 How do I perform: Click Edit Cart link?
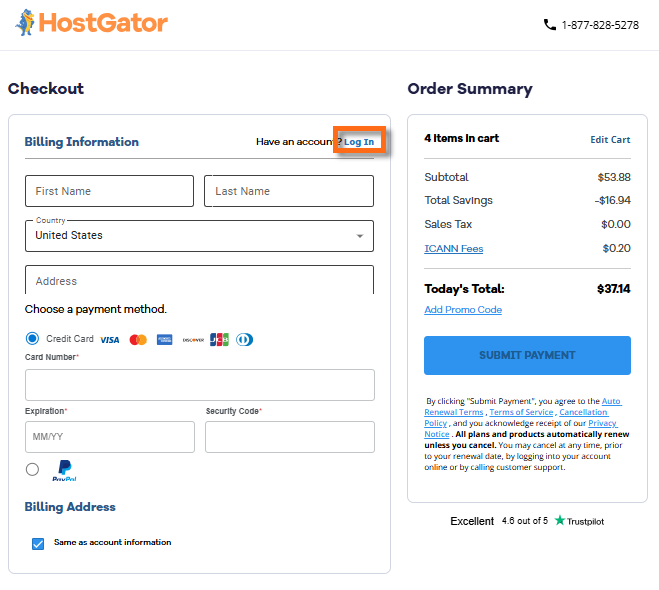[x=610, y=140]
